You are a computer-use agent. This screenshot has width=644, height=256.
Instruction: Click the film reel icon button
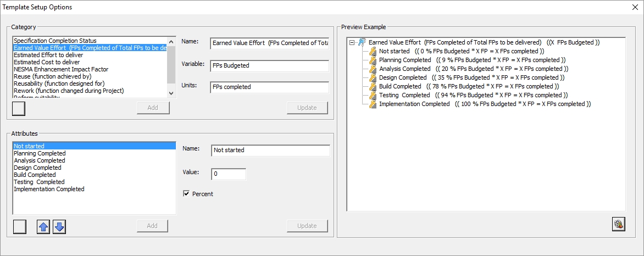[619, 224]
